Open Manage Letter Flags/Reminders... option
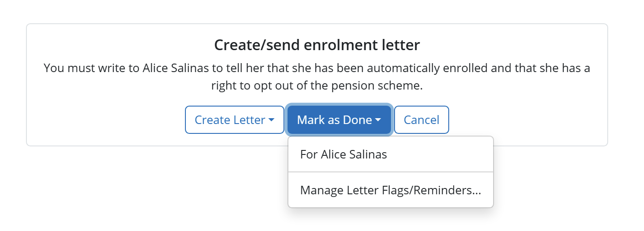The width and height of the screenshot is (644, 231). [391, 190]
